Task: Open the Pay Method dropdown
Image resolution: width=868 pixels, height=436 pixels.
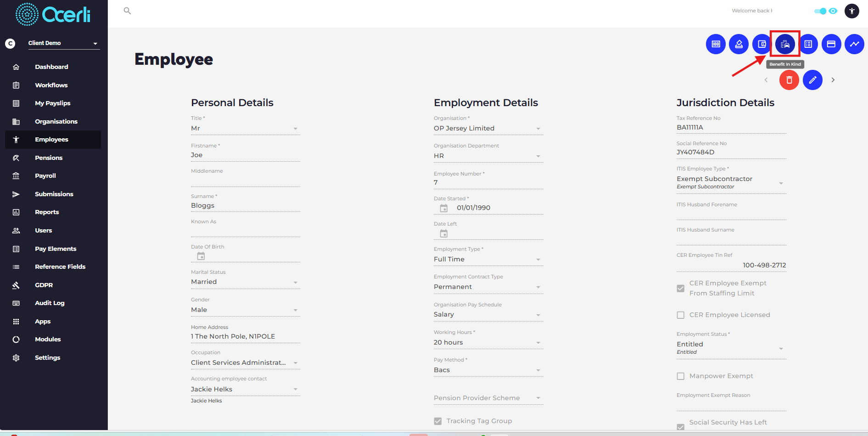Action: pos(488,370)
